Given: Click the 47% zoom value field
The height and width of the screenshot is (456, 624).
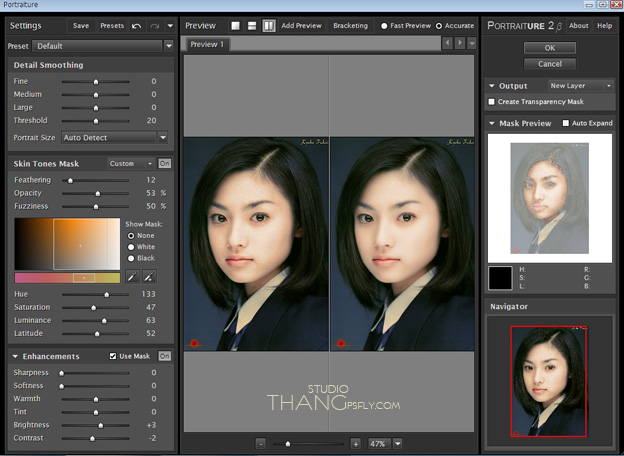Looking at the screenshot, I should click(378, 444).
